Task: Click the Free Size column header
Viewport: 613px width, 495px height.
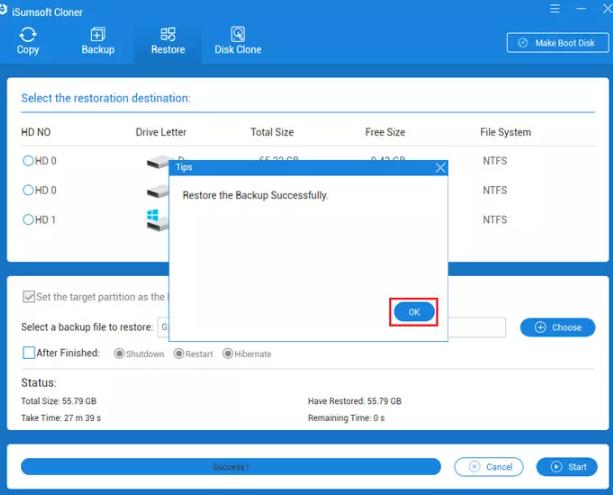Action: click(x=385, y=132)
